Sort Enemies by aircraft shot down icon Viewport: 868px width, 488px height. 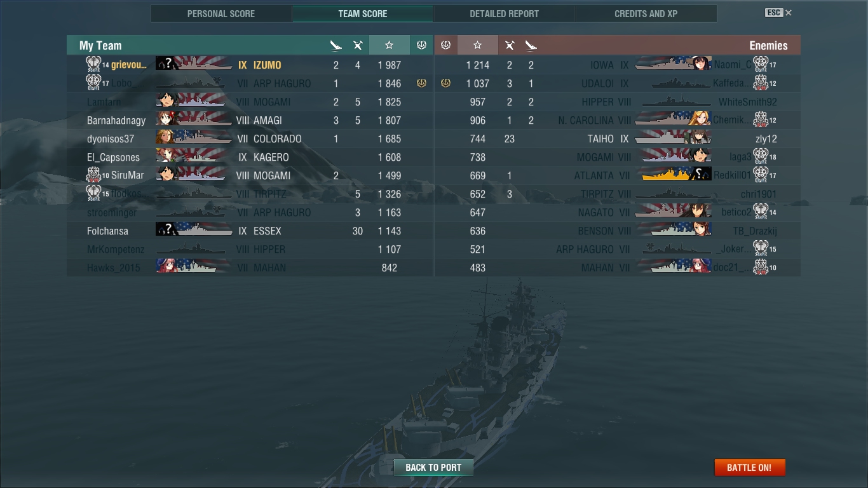click(x=510, y=45)
